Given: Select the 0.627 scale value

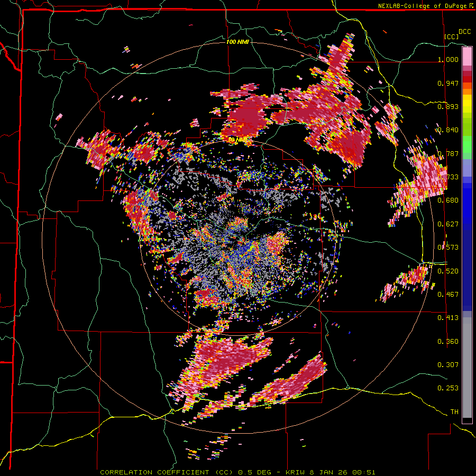Looking at the screenshot, I should click(448, 224).
